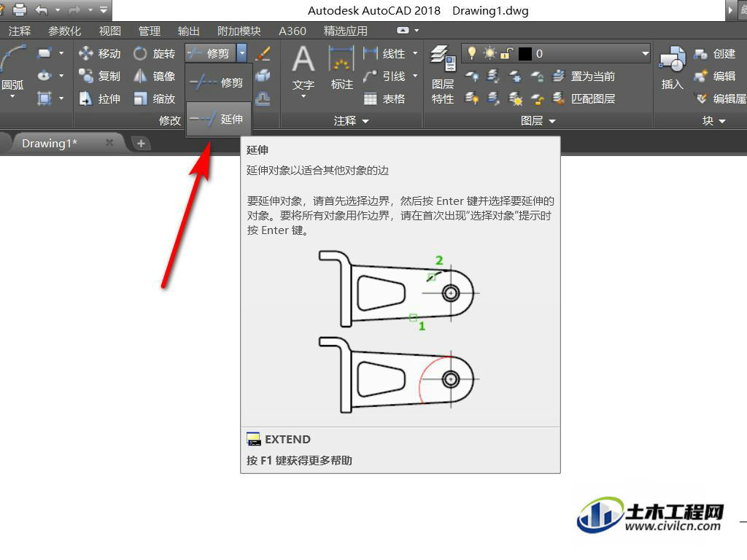The width and height of the screenshot is (747, 560).
Task: Expand the 图层 panel
Action: pyautogui.click(x=538, y=121)
